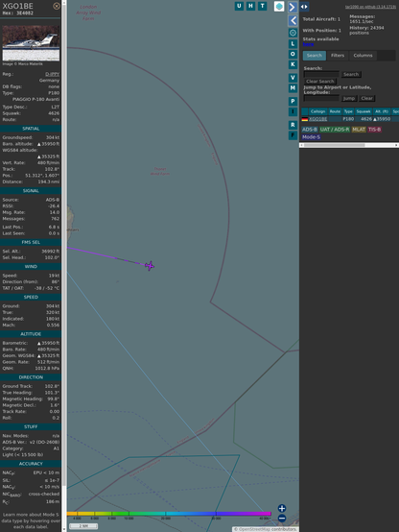Toggle sidebar width with double-arrow button
Viewport: 399px width, 532px height.
click(304, 7)
